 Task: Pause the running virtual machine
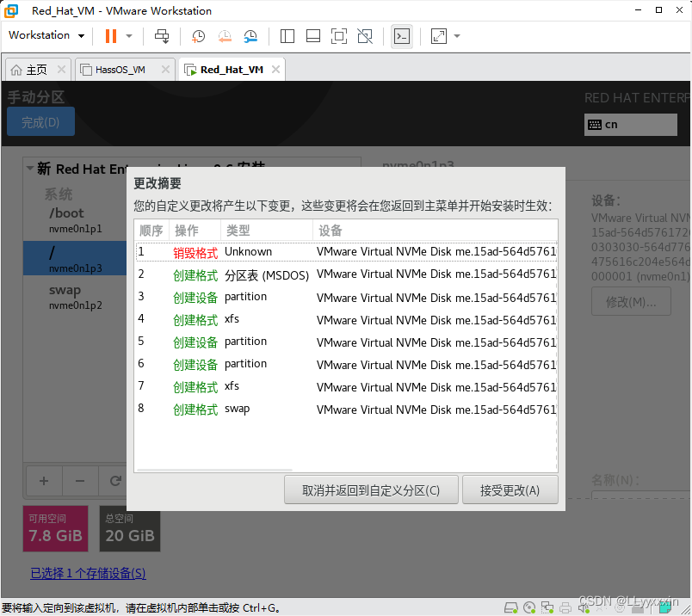click(x=110, y=36)
